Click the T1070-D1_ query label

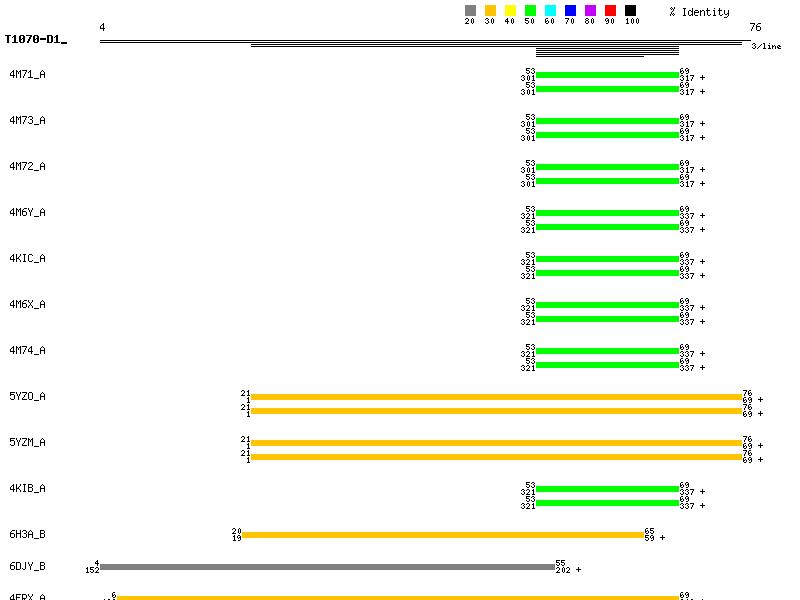click(35, 40)
